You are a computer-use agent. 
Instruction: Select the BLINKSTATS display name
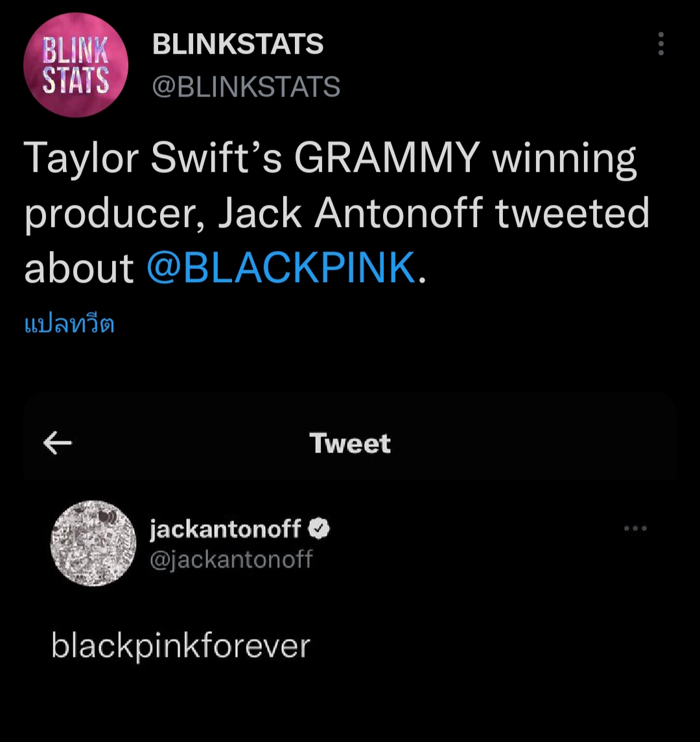(x=237, y=44)
